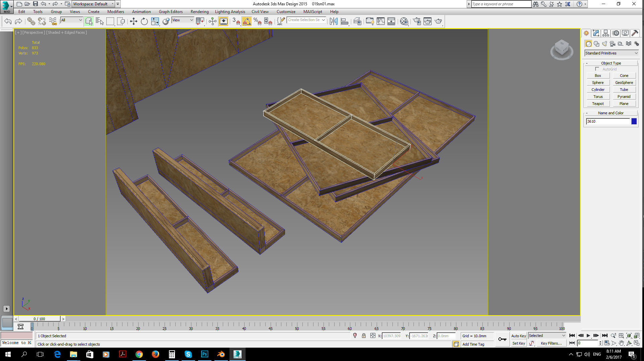Click the Use Pivot Point Center icon

click(x=200, y=21)
